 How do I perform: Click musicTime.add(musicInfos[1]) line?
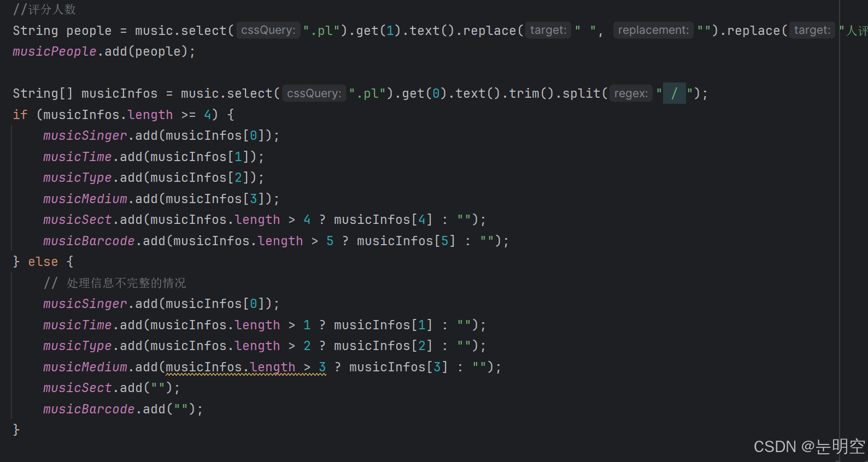(x=154, y=157)
